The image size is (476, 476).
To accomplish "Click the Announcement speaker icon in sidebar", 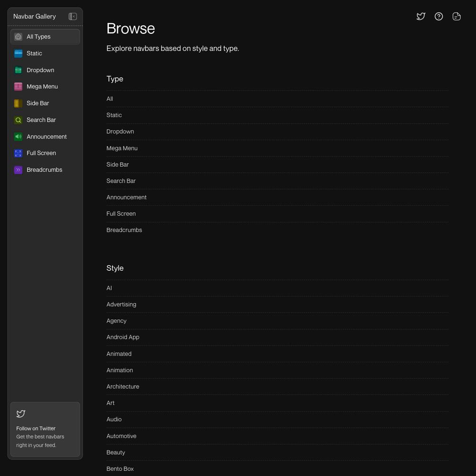I will click(x=18, y=137).
